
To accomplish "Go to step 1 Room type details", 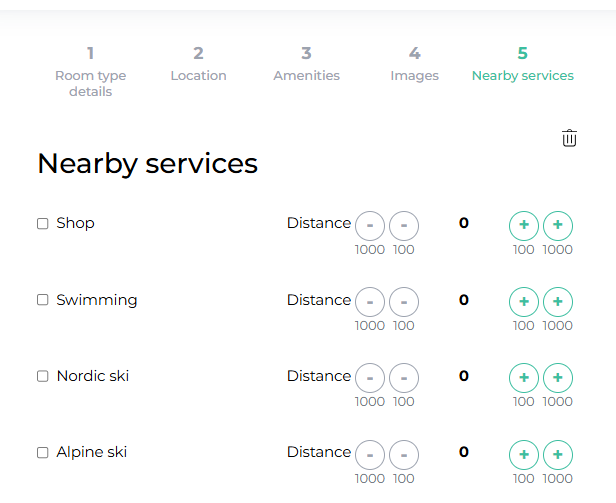I will coord(90,68).
